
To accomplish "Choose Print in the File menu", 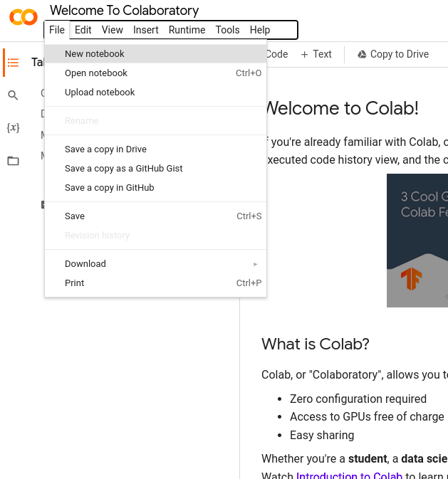I will tap(155, 283).
